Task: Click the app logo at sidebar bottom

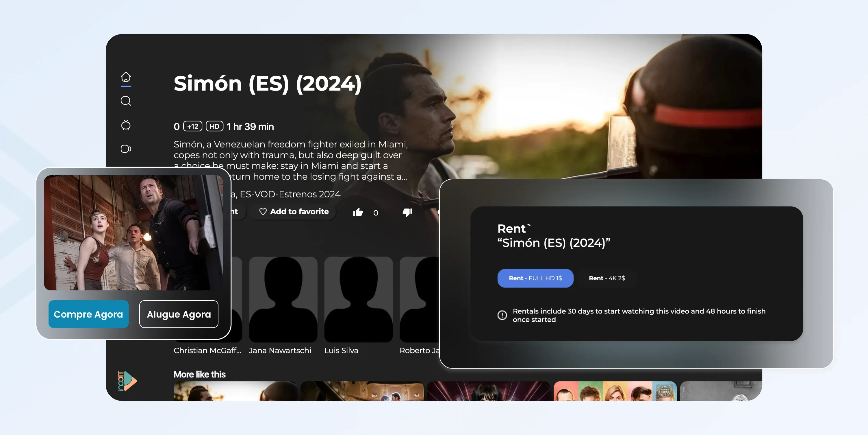Action: 127,381
